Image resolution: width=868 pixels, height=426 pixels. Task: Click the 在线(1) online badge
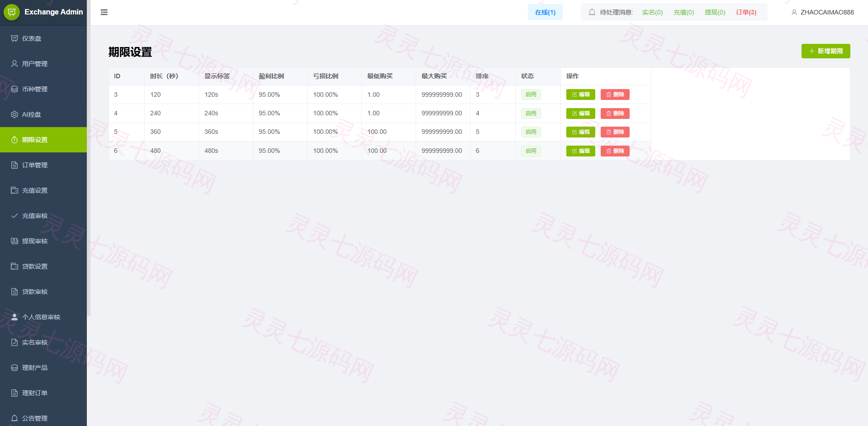545,12
